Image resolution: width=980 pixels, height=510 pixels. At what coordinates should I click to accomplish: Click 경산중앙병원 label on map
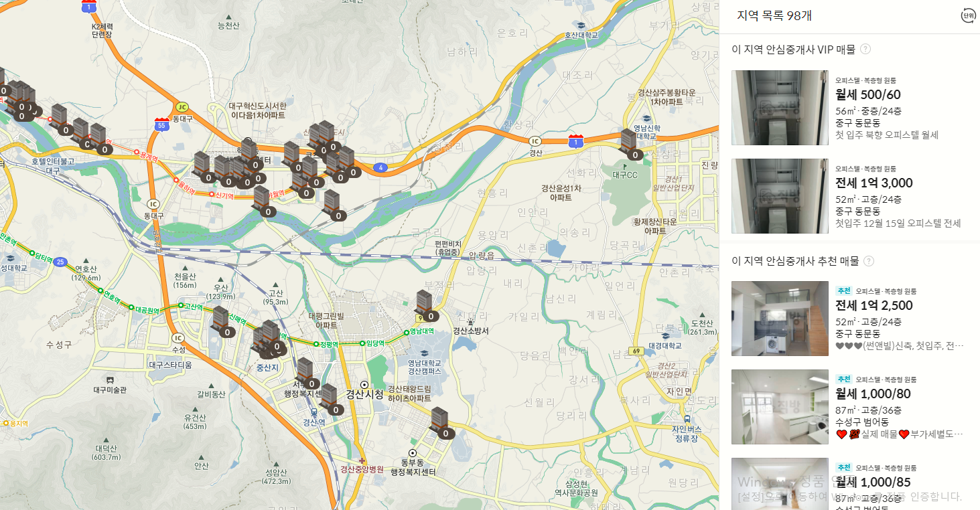click(362, 469)
